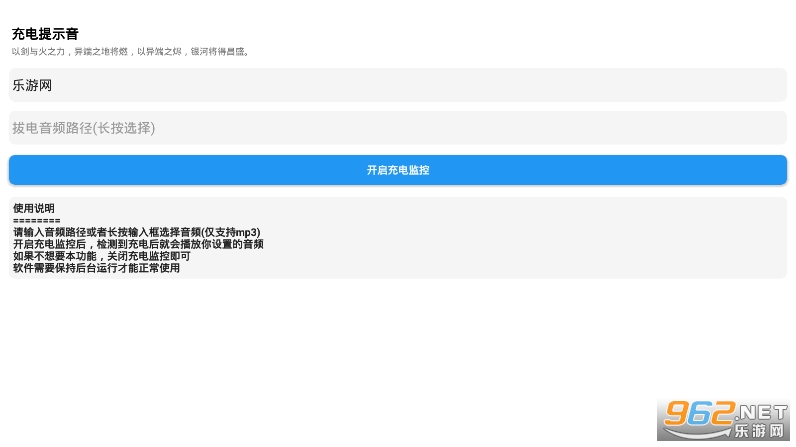Click the 使用说明 heading
The height and width of the screenshot is (447, 796).
pos(34,208)
